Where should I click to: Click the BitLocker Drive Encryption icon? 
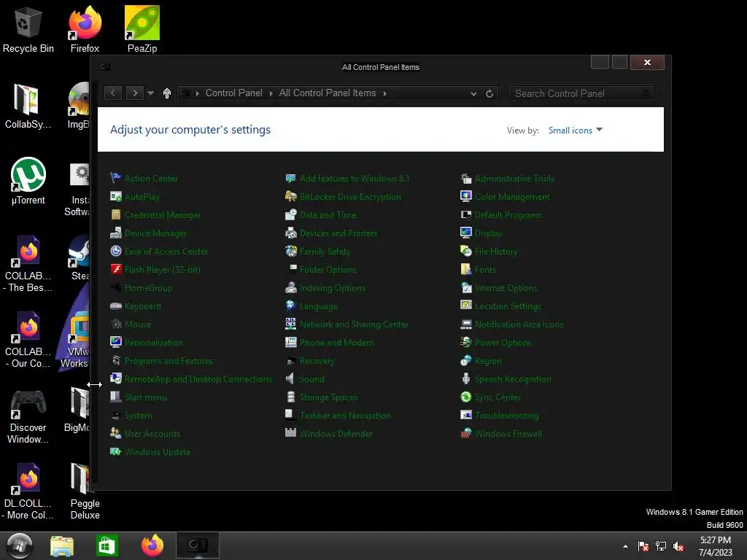click(290, 196)
